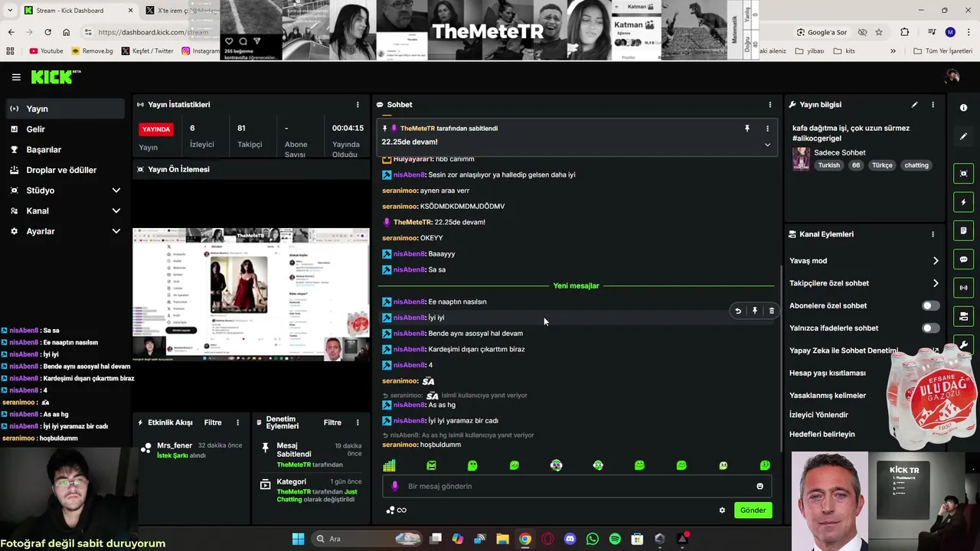
Task: Open Filtre in Denetim Eylemleri panel
Action: click(332, 422)
